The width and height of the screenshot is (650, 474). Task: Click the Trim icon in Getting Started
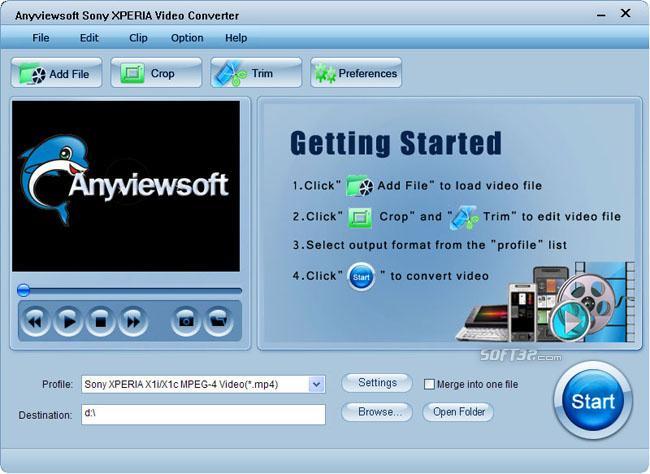(x=463, y=217)
